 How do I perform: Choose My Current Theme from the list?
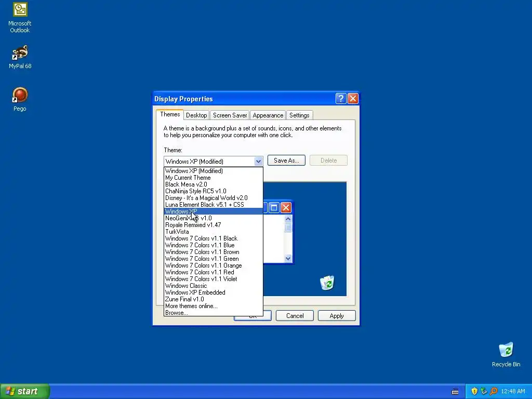[x=214, y=178]
